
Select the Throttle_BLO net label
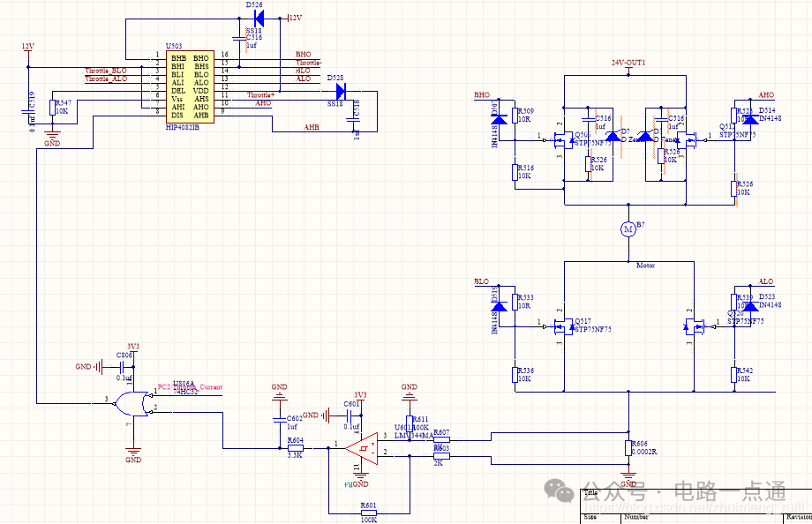coord(106,71)
